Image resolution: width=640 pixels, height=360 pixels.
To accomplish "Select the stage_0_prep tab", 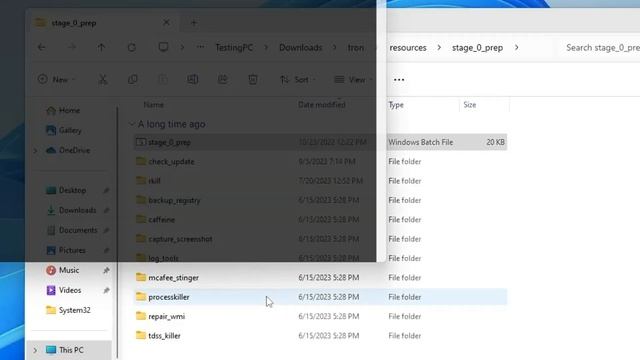I will tap(103, 23).
